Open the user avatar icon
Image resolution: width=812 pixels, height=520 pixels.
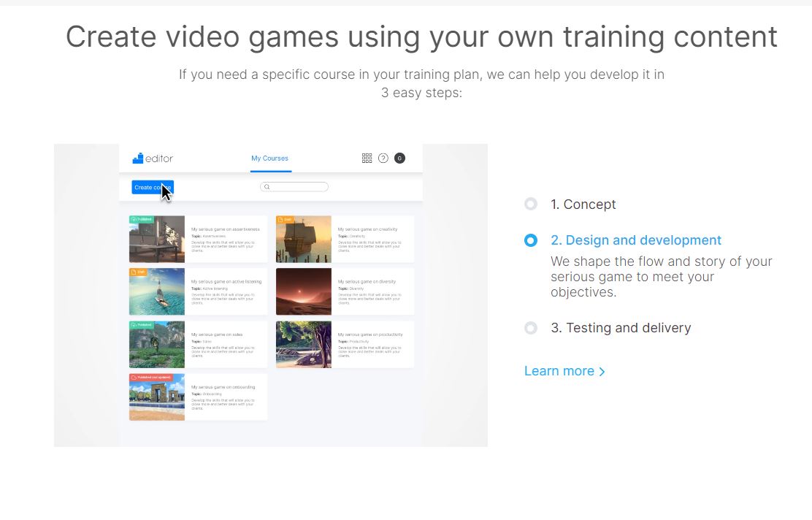coord(399,158)
